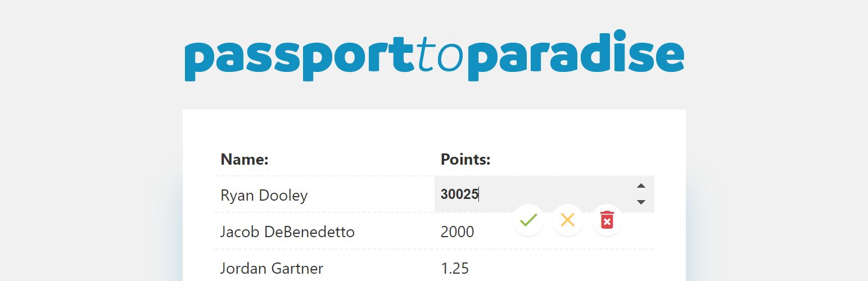The width and height of the screenshot is (868, 281).
Task: Decrease points with the down arrow
Action: (x=641, y=202)
